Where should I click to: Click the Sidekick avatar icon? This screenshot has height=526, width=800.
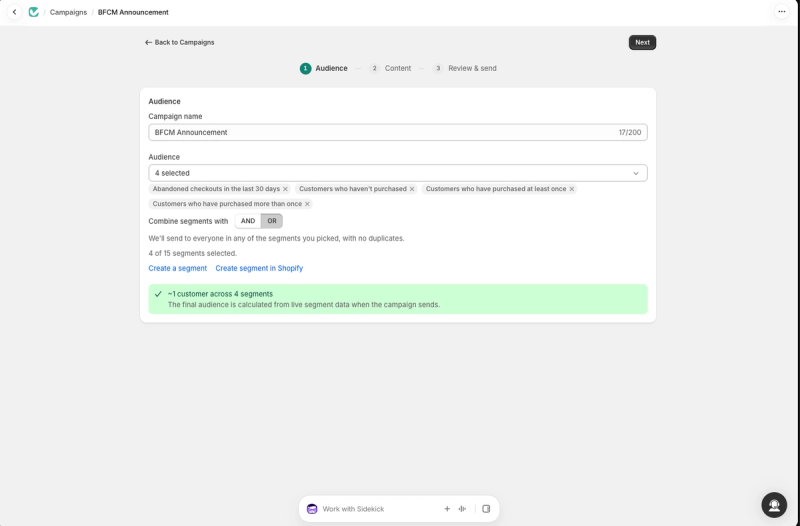click(312, 509)
